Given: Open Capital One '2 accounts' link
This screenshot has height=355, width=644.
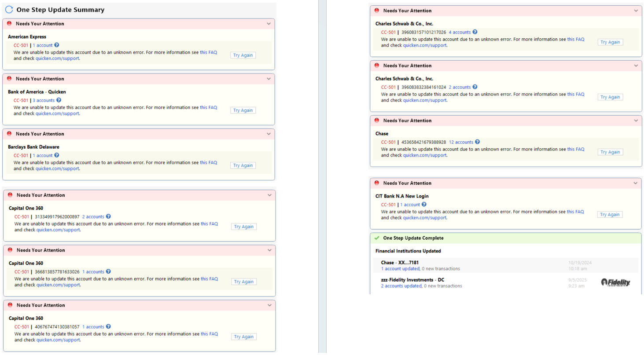Looking at the screenshot, I should pos(93,216).
